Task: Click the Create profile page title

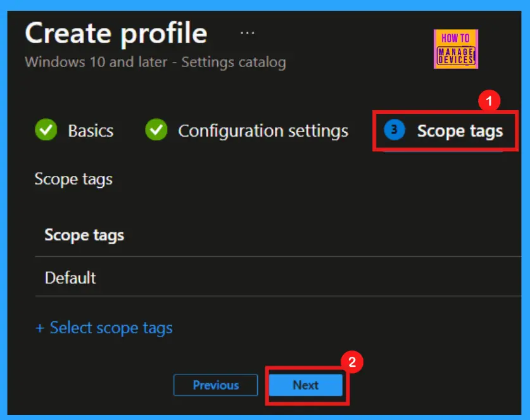Action: (x=116, y=34)
